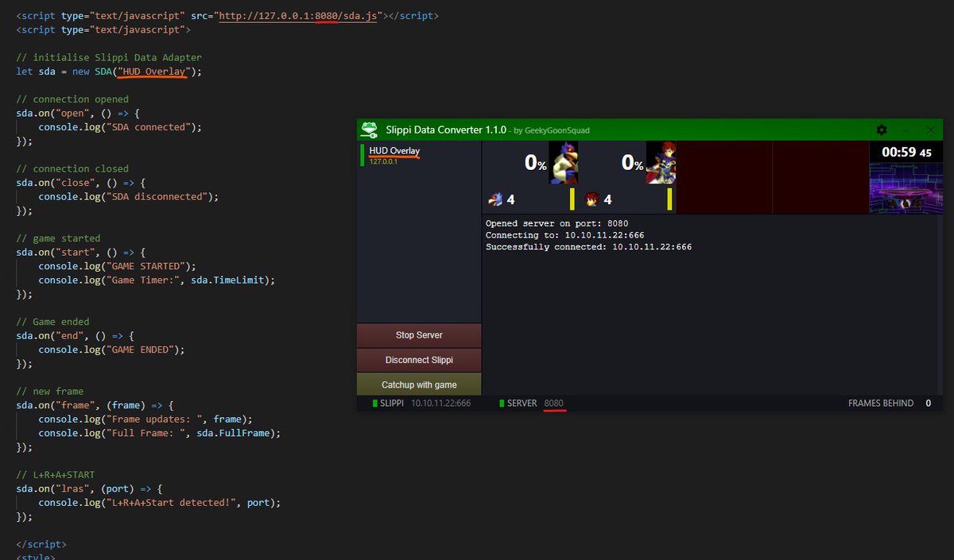The width and height of the screenshot is (954, 560).
Task: Open the settings gear in Slippi Data Converter
Action: 881,129
